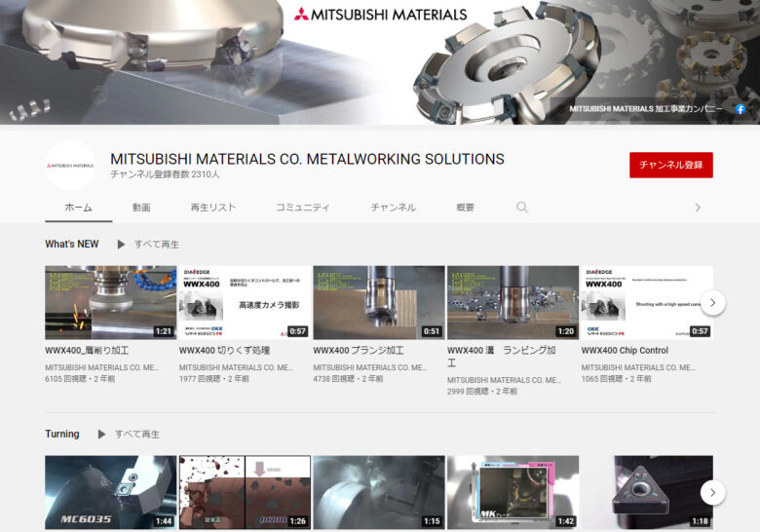The image size is (760, 532).
Task: Open the WWX400_肩削り加工 video thumbnail
Action: (x=110, y=302)
